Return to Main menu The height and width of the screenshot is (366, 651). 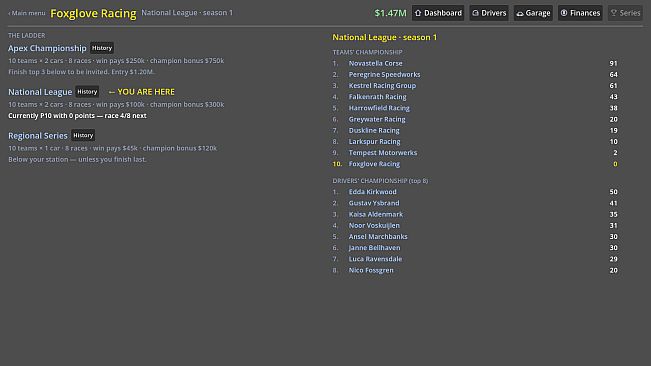click(x=27, y=13)
